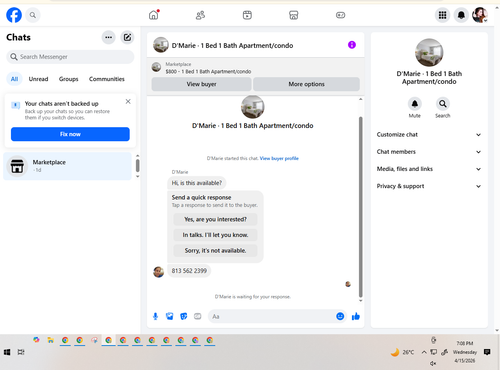Record a voice clip with microphone icon
This screenshot has width=500, height=370.
[155, 316]
